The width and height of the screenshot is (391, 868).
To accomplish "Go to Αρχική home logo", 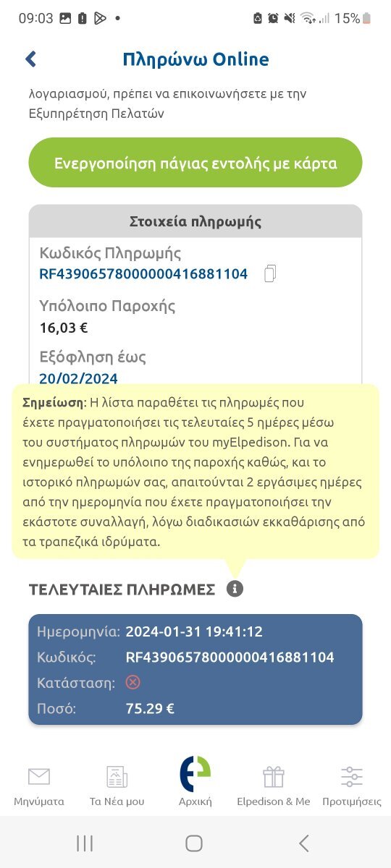I will (195, 783).
